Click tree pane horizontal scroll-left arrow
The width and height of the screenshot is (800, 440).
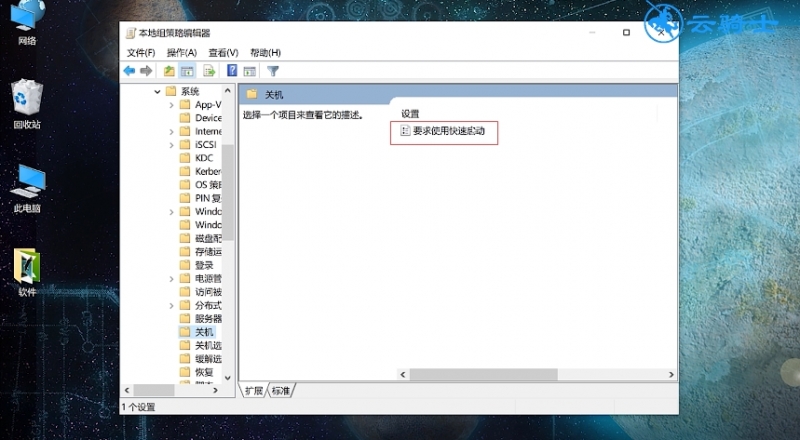point(127,390)
